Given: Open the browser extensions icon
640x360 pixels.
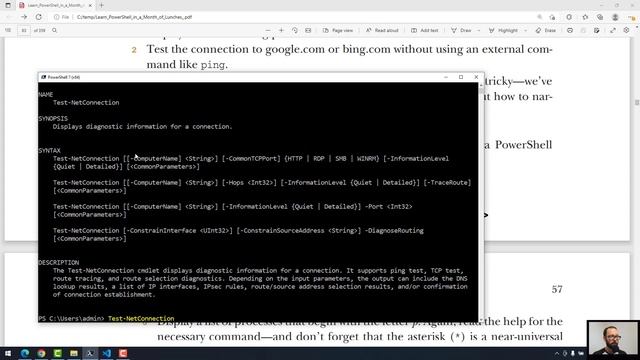Looking at the screenshot, I should click(x=569, y=17).
